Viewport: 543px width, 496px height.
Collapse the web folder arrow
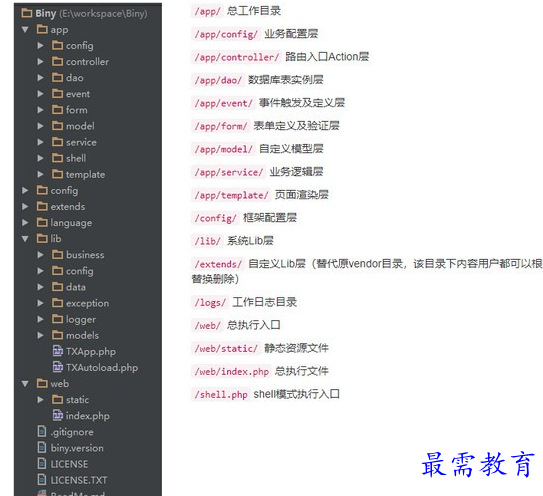click(25, 384)
